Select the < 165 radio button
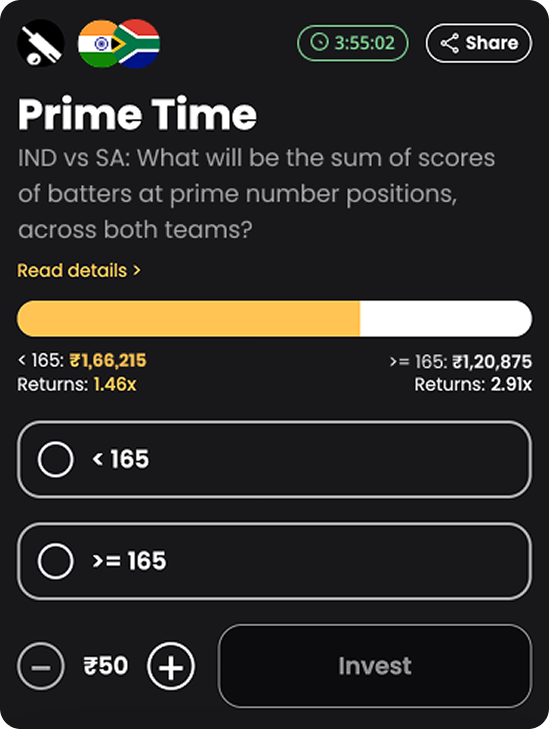 [55, 459]
